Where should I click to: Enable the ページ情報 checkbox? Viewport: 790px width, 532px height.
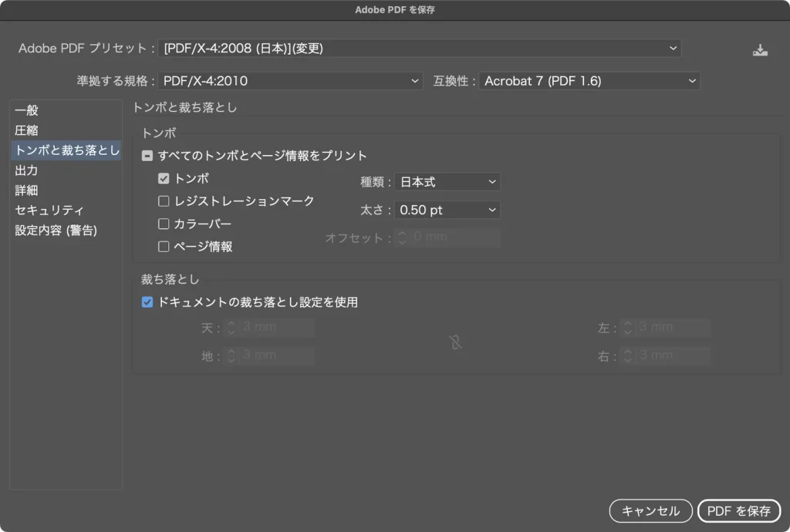pyautogui.click(x=164, y=246)
